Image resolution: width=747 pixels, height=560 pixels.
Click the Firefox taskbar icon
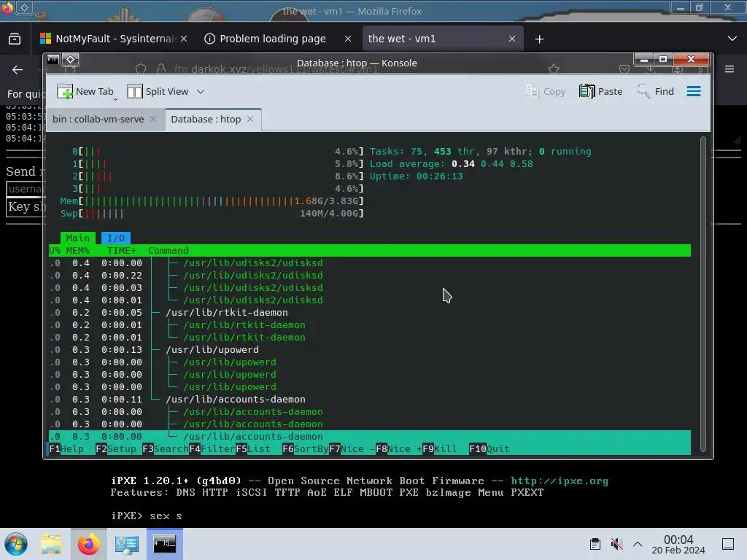pyautogui.click(x=88, y=544)
